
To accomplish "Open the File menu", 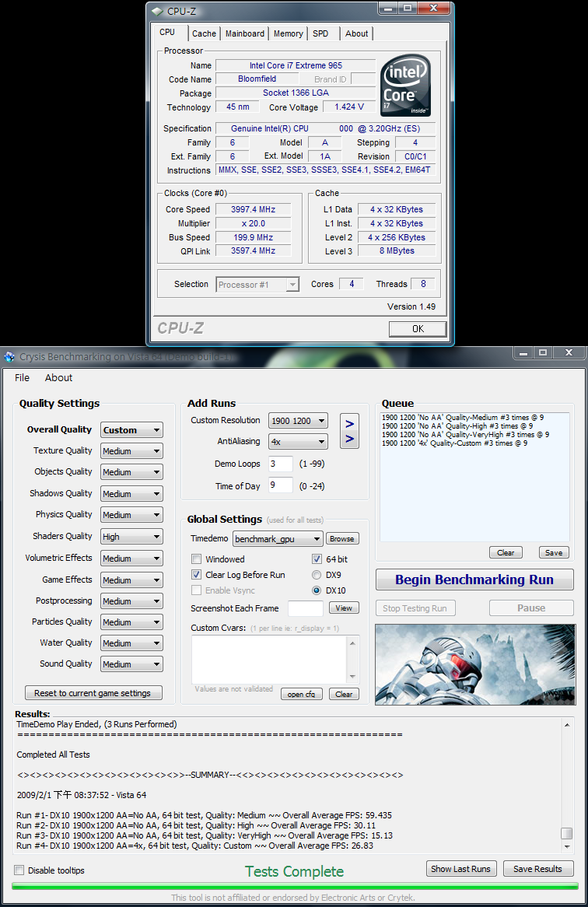I will click(23, 378).
